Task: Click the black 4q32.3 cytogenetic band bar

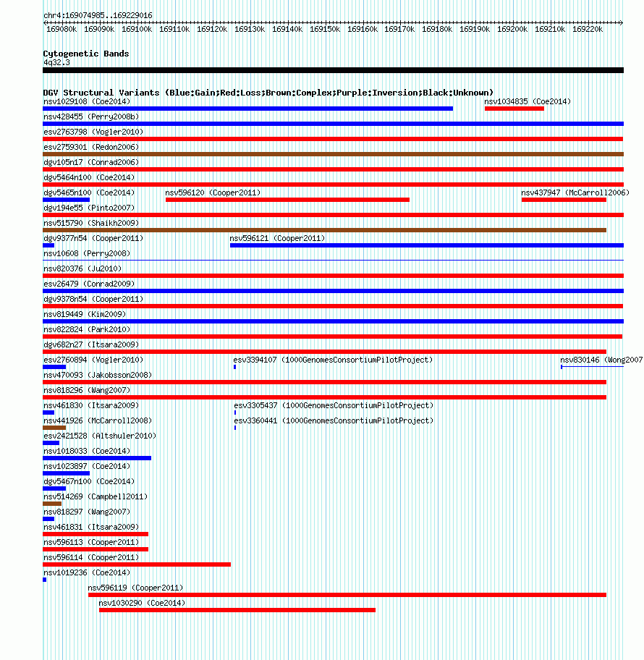Action: coord(333,70)
